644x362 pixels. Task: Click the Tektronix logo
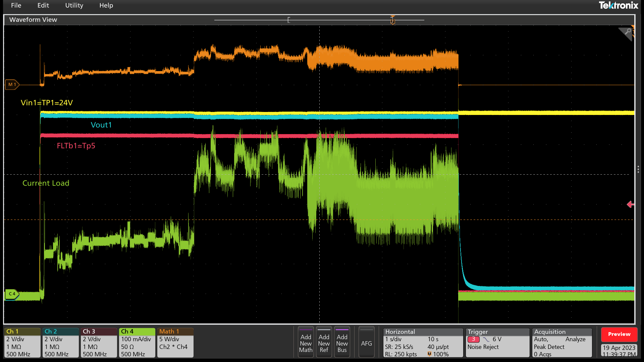(619, 5)
